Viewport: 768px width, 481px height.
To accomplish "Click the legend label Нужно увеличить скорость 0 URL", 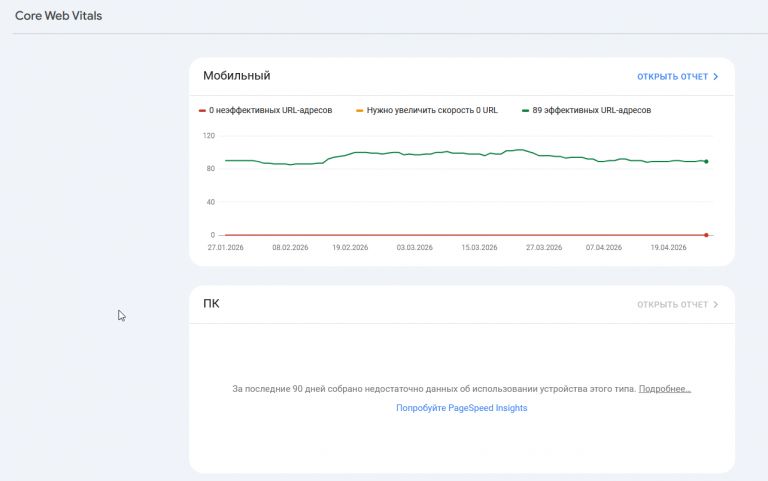I will click(432, 110).
